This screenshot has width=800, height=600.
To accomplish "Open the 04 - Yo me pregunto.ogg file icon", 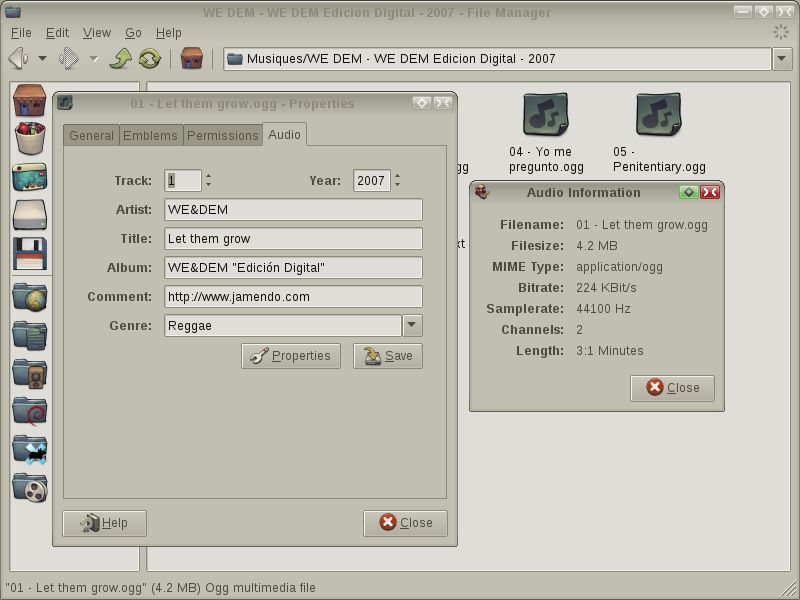I will pos(546,114).
